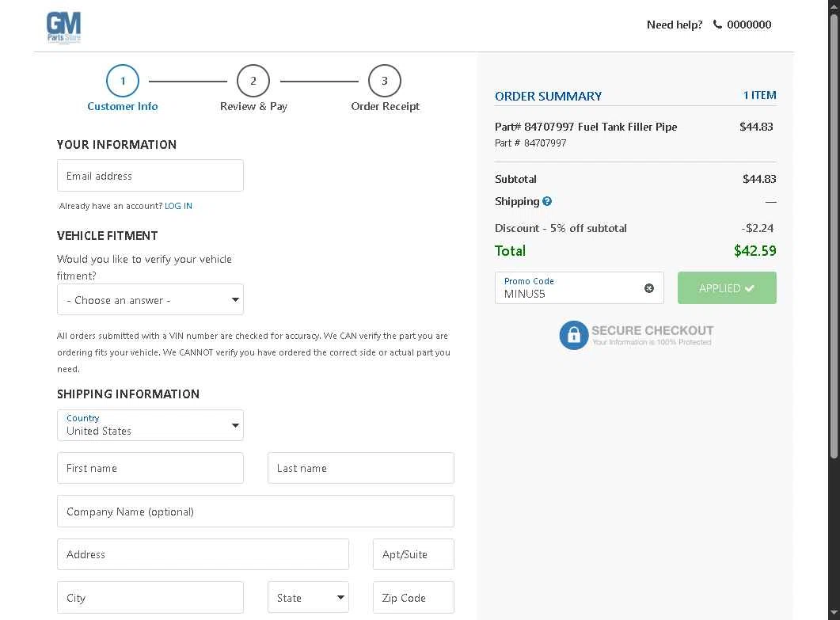Focus the Zip Code field
The height and width of the screenshot is (620, 840).
point(413,598)
